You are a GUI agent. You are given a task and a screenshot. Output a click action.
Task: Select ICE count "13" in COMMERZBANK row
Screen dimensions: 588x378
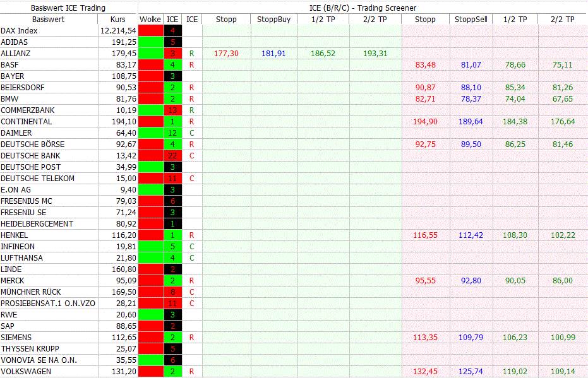coord(172,110)
